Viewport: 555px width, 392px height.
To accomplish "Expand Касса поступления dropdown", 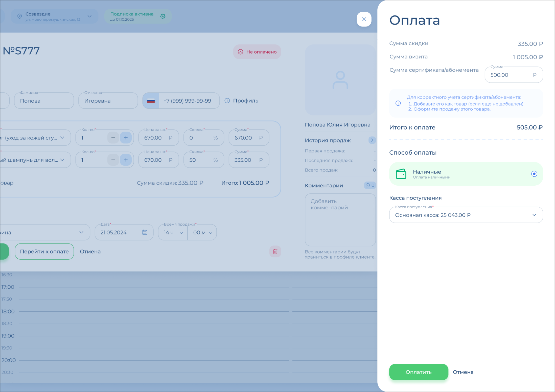I will 534,215.
